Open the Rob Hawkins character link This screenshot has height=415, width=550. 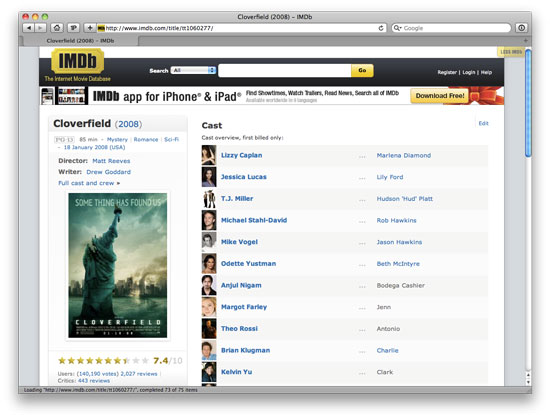pos(396,220)
